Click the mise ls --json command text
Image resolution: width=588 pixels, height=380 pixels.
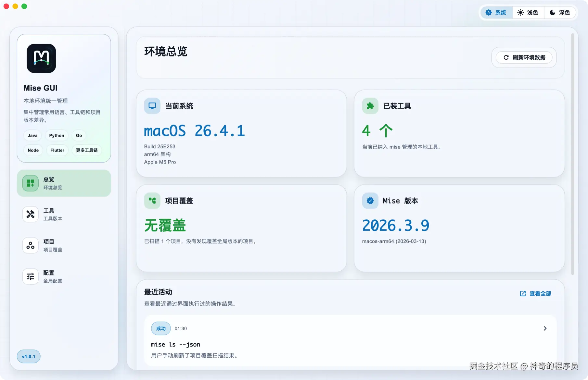175,344
